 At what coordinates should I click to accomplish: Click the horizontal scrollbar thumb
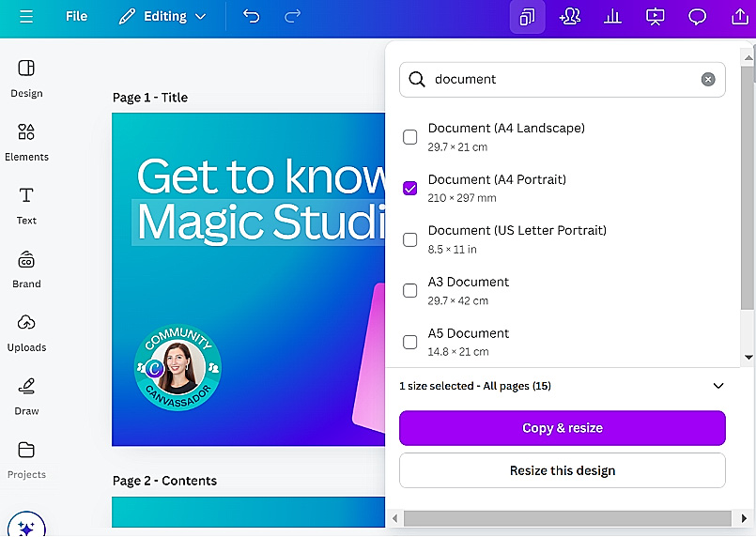567,518
